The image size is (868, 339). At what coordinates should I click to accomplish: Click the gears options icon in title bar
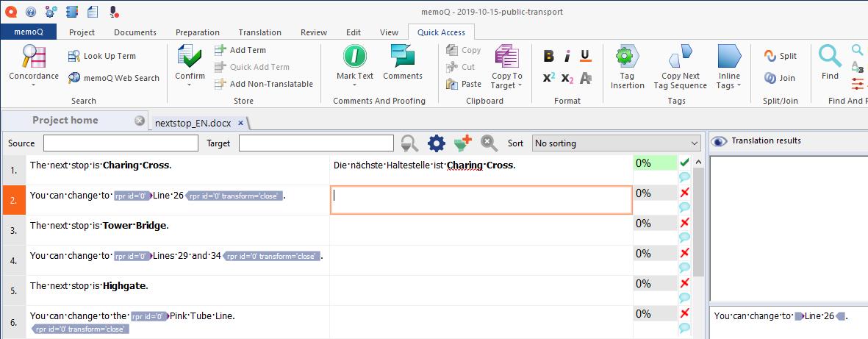[51, 11]
